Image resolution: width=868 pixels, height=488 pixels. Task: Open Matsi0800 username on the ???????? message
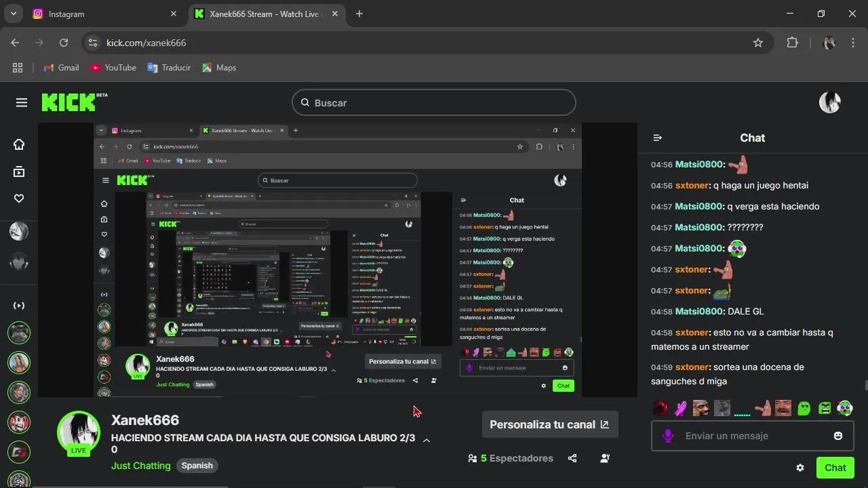pyautogui.click(x=698, y=228)
